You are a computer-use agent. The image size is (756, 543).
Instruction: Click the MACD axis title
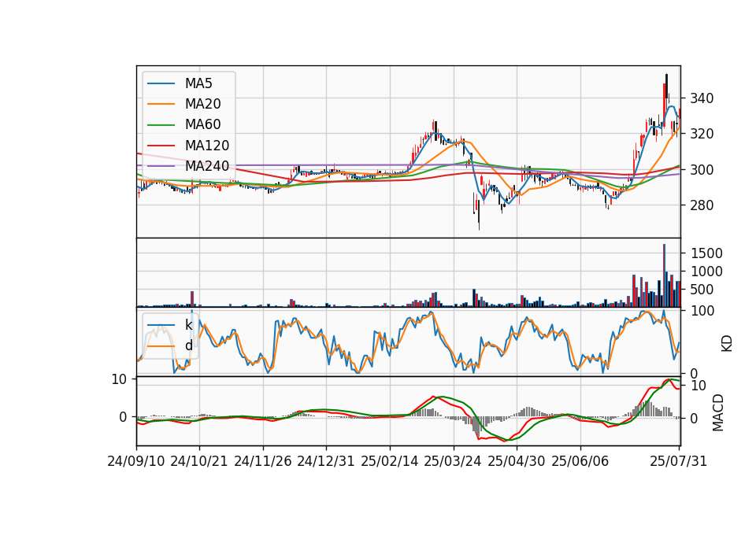[x=718, y=412]
